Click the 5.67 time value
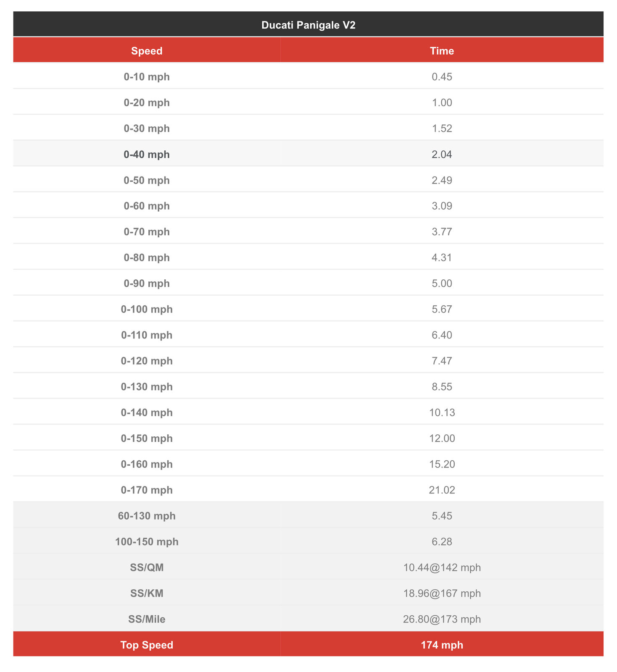 (x=442, y=309)
